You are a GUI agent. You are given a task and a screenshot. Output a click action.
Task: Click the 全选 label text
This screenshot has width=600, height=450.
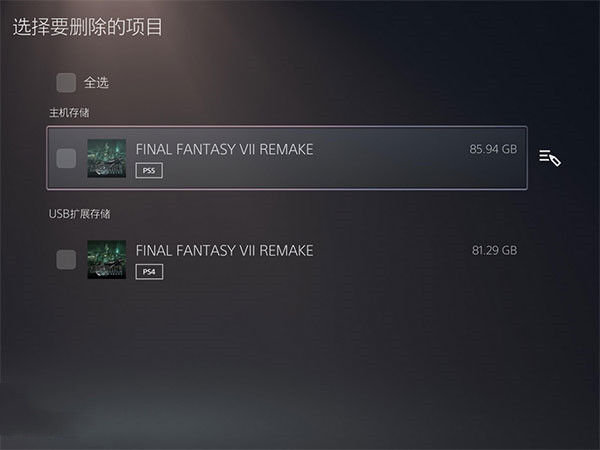click(x=96, y=83)
